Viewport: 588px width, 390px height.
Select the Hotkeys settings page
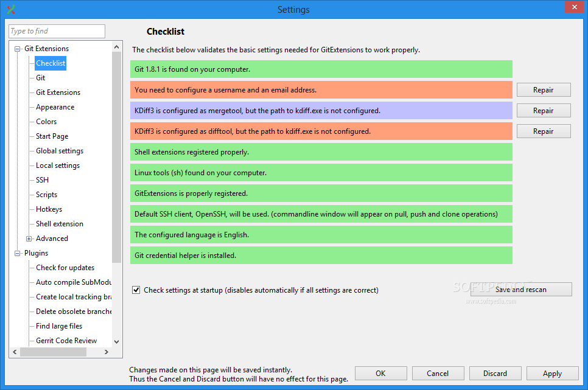[47, 209]
